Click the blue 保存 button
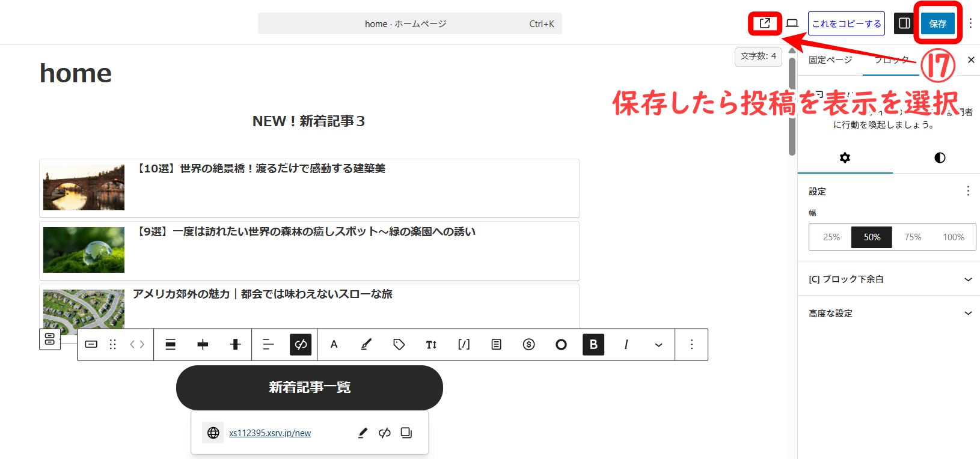 [x=937, y=23]
